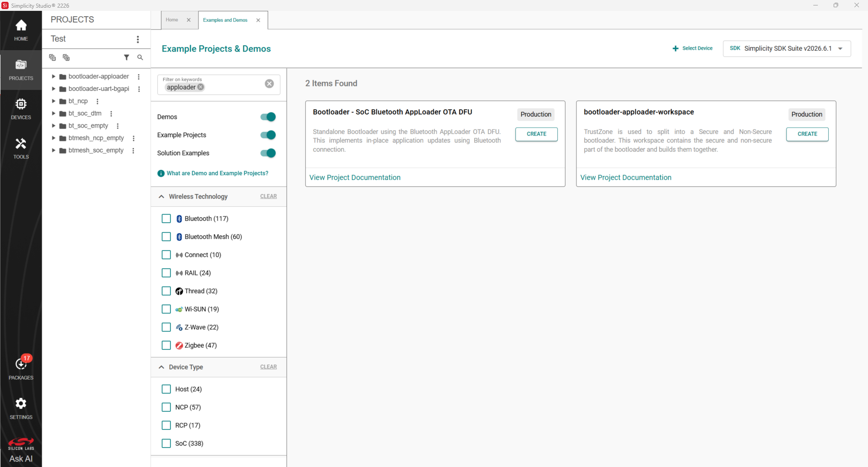868x467 pixels.
Task: Open the Test workspace kebab menu
Action: (x=138, y=39)
